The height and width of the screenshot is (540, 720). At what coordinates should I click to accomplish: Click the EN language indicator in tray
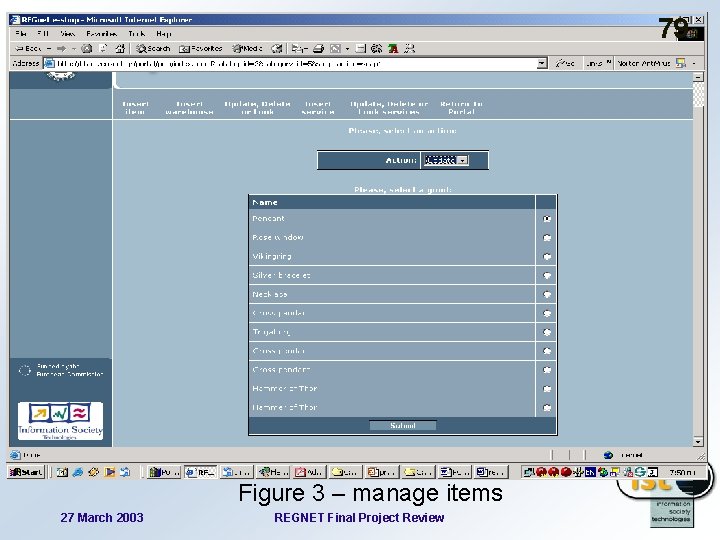click(x=590, y=472)
